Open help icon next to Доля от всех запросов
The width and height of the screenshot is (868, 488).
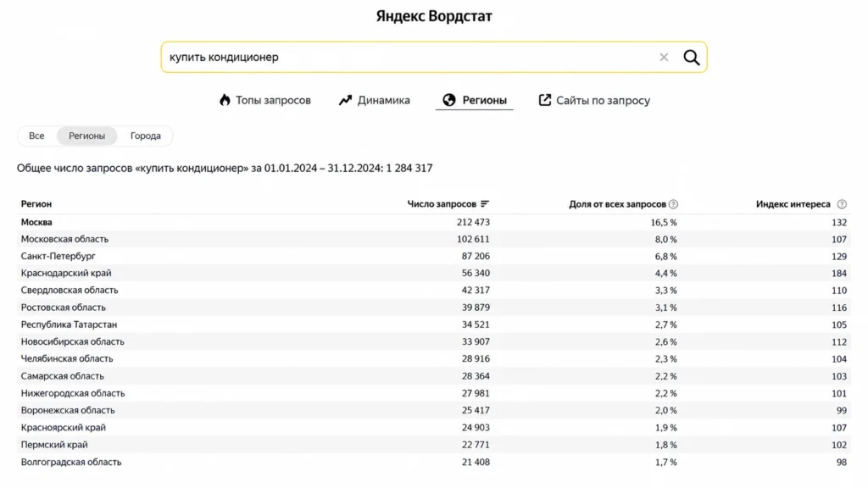point(673,204)
